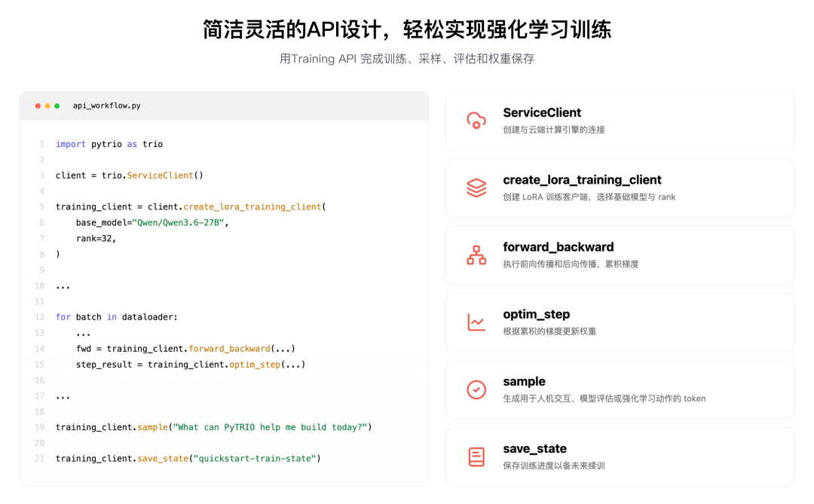Click the ellipsis on code line 10
The width and height of the screenshot is (814, 504).
pyautogui.click(x=63, y=287)
